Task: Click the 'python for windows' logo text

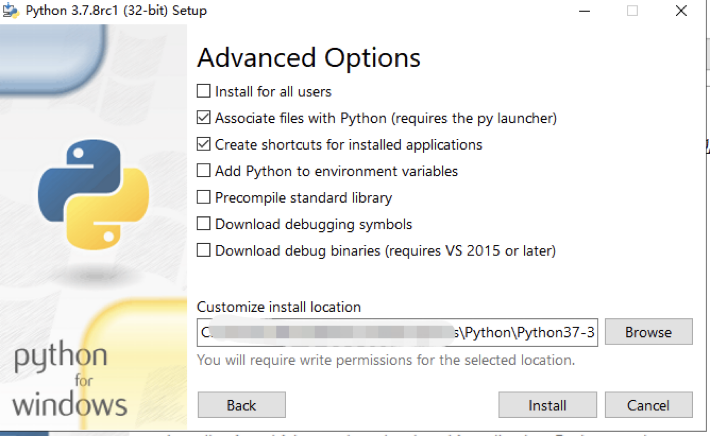Action: click(x=69, y=381)
